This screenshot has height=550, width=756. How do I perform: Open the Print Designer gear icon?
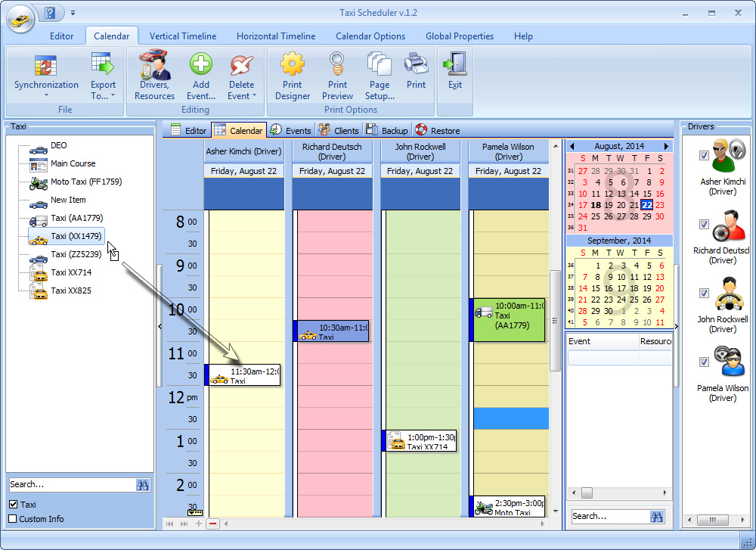tap(292, 64)
